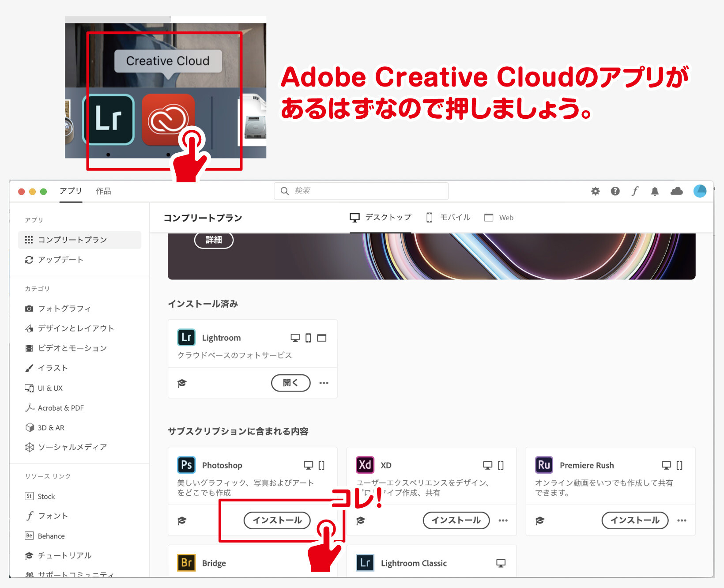This screenshot has height=588, width=724.
Task: Open the settings gear icon
Action: click(596, 191)
